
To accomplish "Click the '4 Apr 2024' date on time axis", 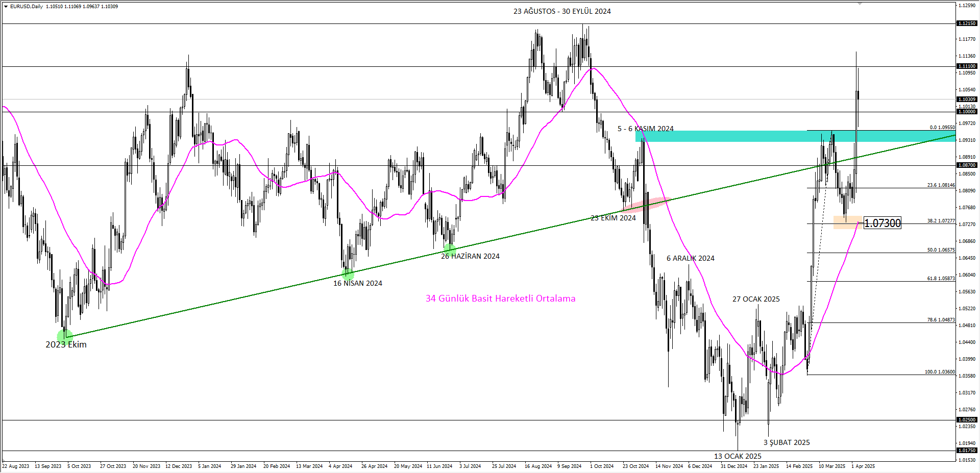I will point(340,466).
